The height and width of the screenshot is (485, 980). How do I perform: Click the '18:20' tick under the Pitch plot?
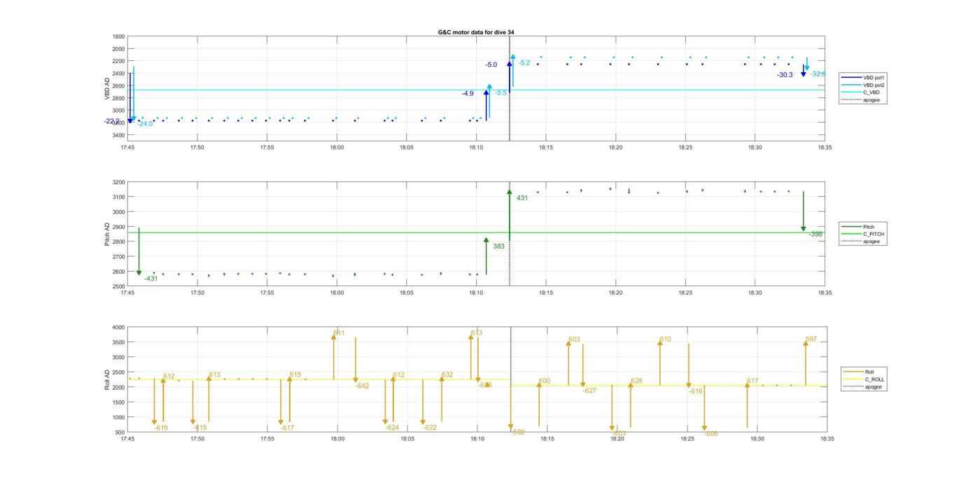tap(615, 293)
